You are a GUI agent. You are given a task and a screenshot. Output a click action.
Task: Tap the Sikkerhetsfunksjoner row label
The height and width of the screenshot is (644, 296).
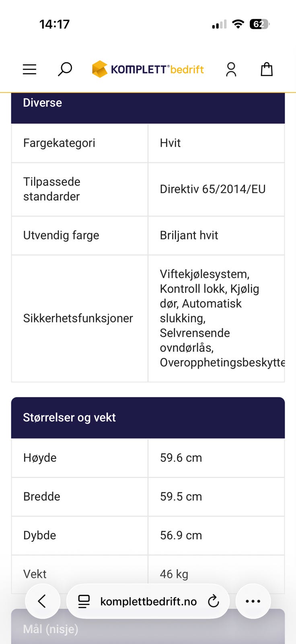tap(78, 318)
